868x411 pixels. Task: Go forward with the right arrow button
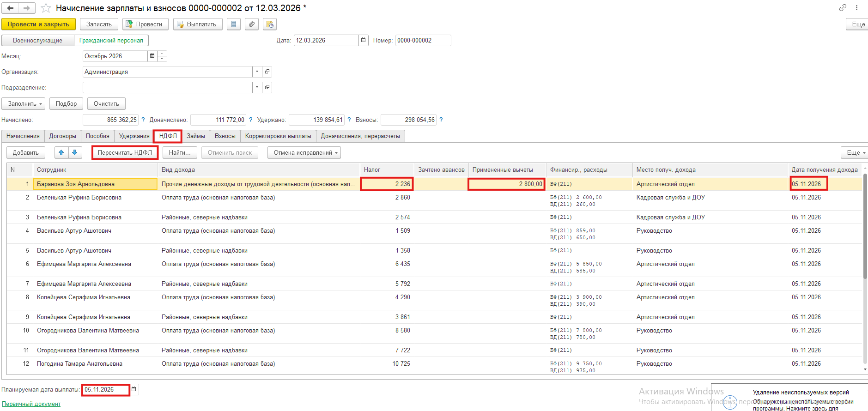tap(26, 8)
